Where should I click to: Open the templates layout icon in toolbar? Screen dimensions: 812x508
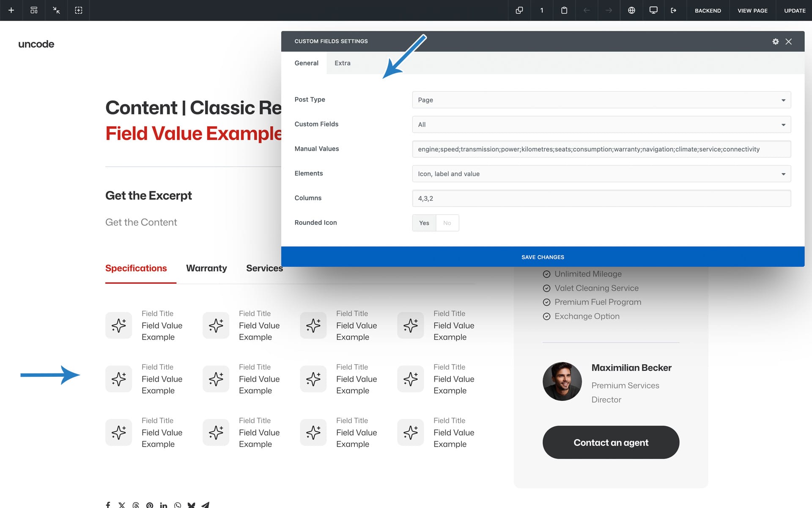(x=34, y=10)
